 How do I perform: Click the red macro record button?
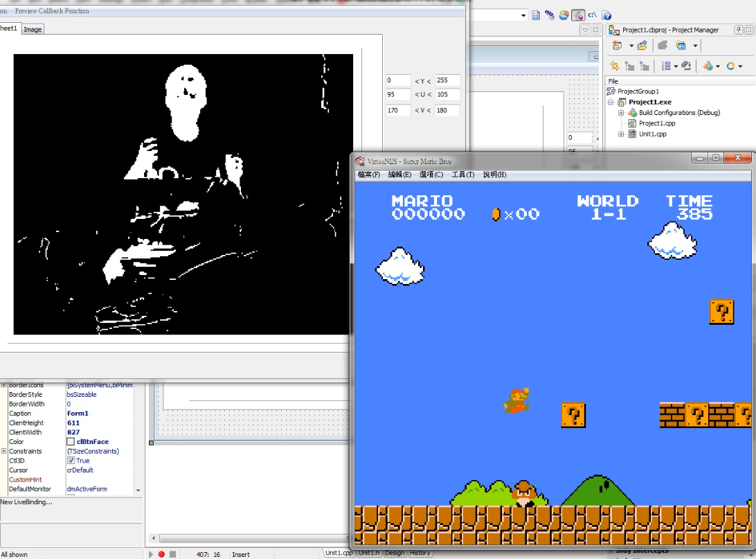[161, 554]
